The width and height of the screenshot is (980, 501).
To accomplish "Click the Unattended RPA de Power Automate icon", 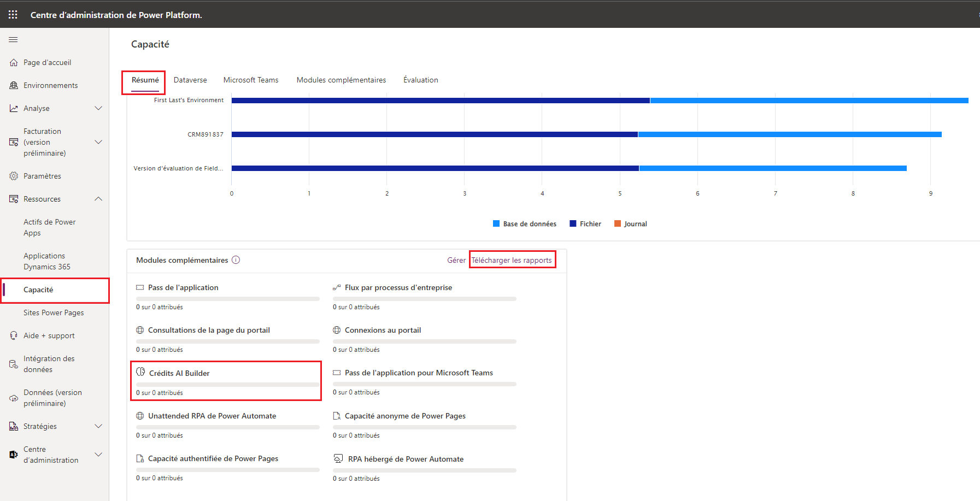I will click(140, 416).
